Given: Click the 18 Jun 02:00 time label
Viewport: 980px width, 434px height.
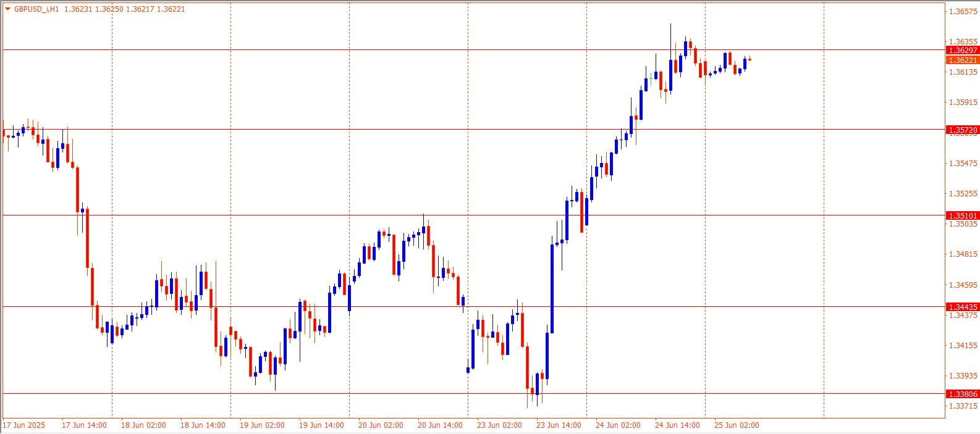Looking at the screenshot, I should pos(143,425).
